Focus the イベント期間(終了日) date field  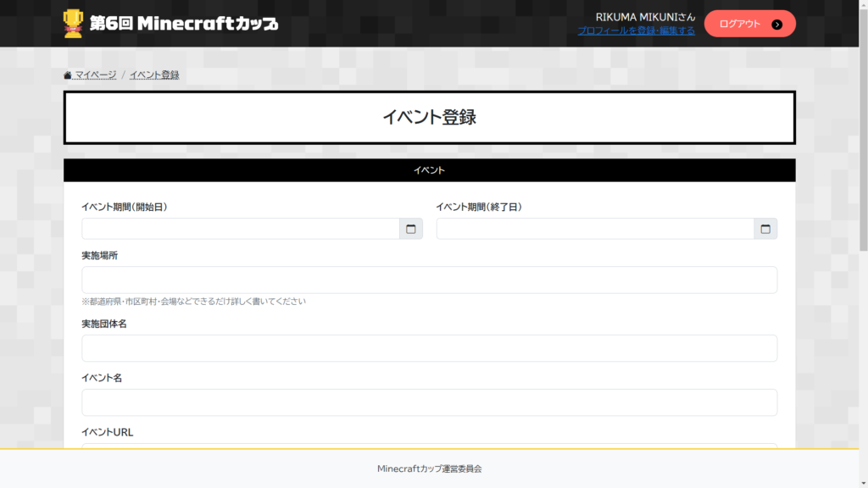pyautogui.click(x=594, y=229)
